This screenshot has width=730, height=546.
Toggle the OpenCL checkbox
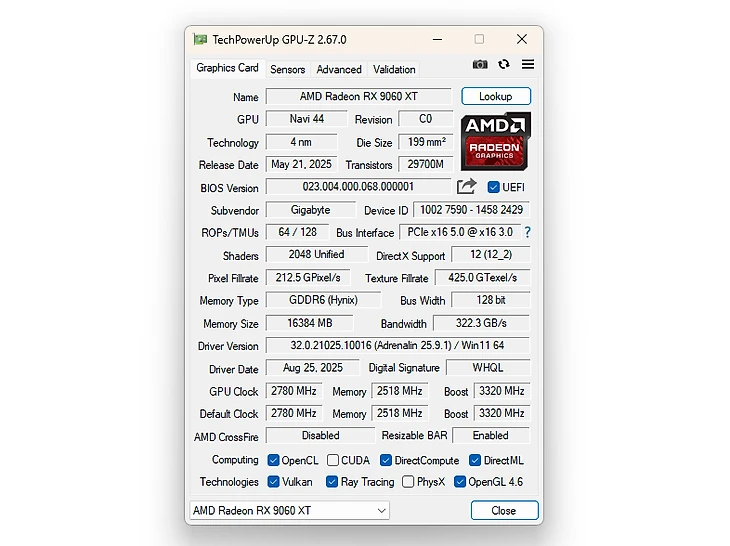pos(273,460)
